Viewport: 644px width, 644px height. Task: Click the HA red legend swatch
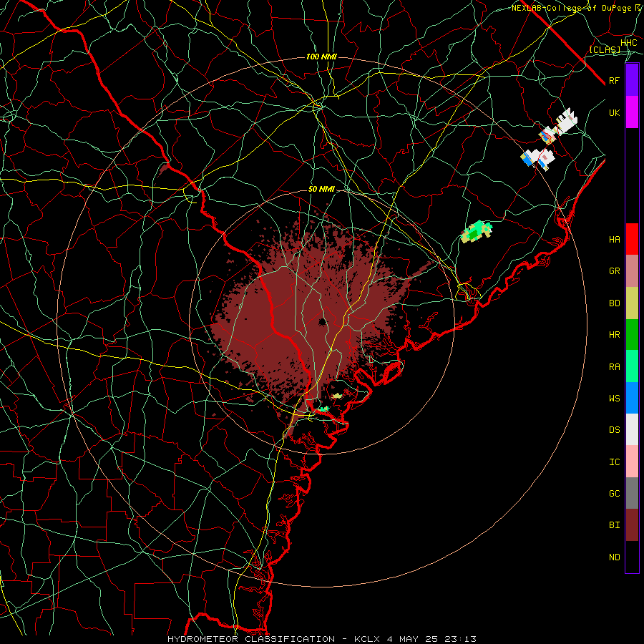click(x=632, y=239)
